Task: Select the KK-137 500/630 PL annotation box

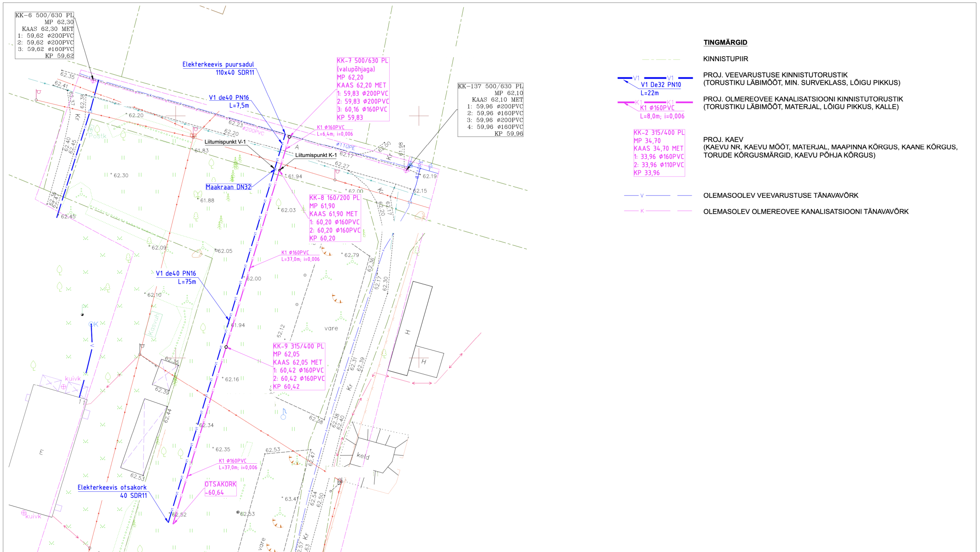Action: (x=490, y=110)
